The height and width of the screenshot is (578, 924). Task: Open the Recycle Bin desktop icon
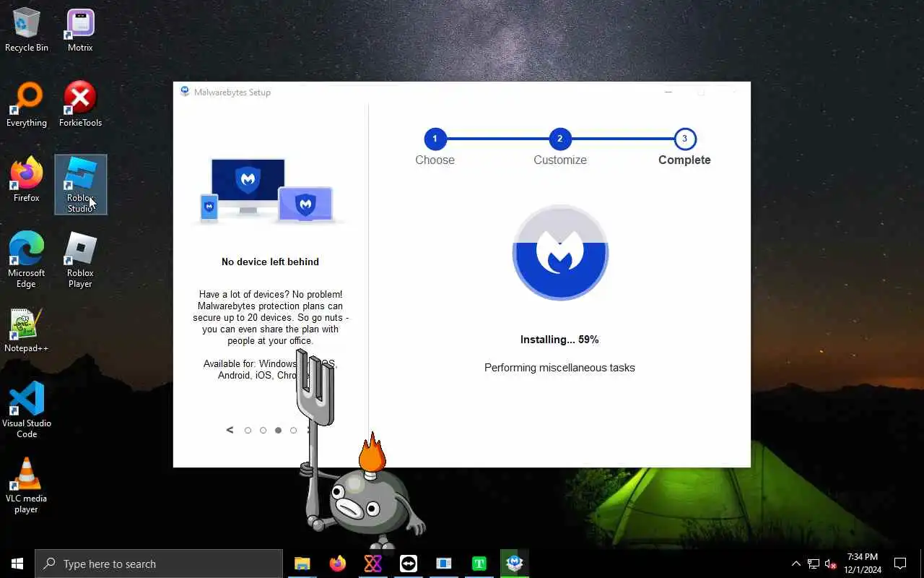pos(27,30)
